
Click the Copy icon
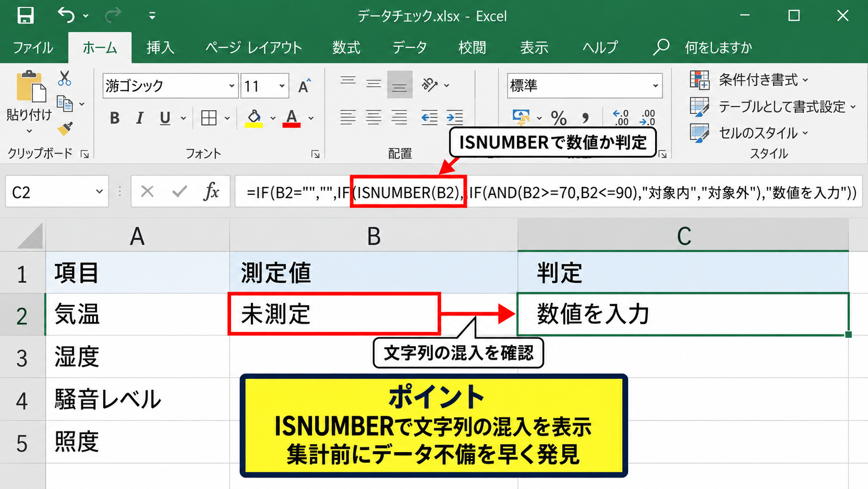64,103
